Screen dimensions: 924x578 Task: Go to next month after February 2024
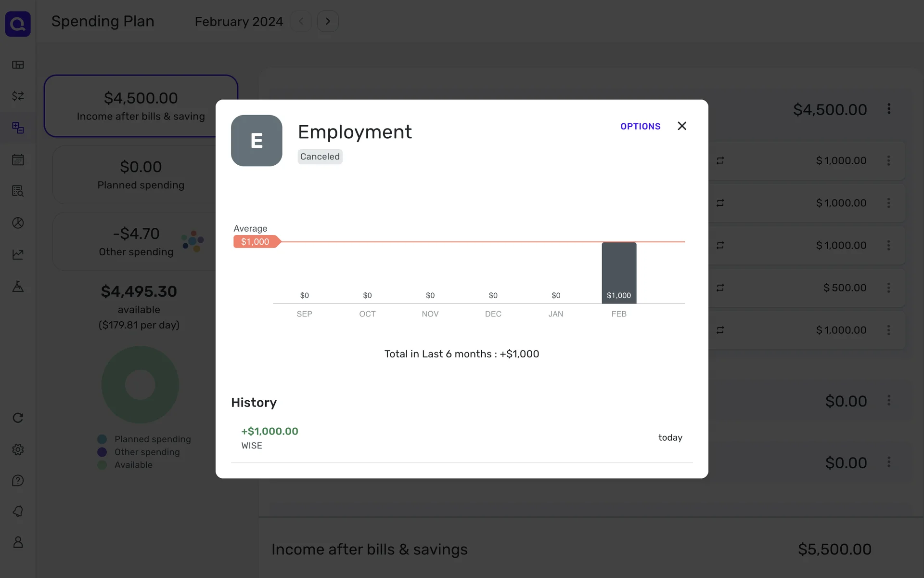pos(328,22)
